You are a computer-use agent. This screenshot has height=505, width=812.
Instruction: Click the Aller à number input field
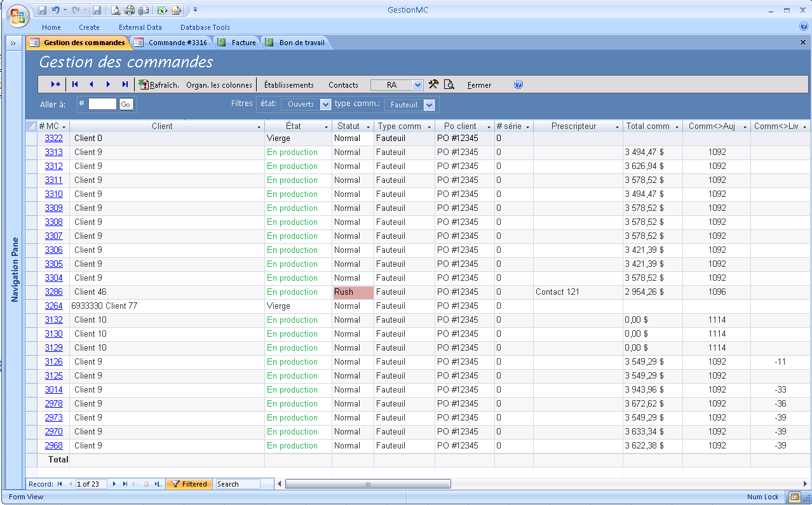click(102, 104)
